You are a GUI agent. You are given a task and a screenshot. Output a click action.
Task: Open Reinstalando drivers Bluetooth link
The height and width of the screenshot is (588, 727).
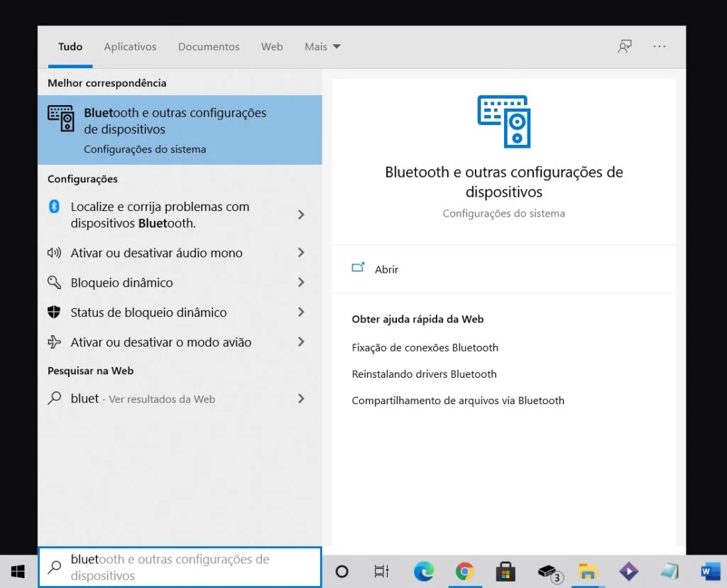424,374
